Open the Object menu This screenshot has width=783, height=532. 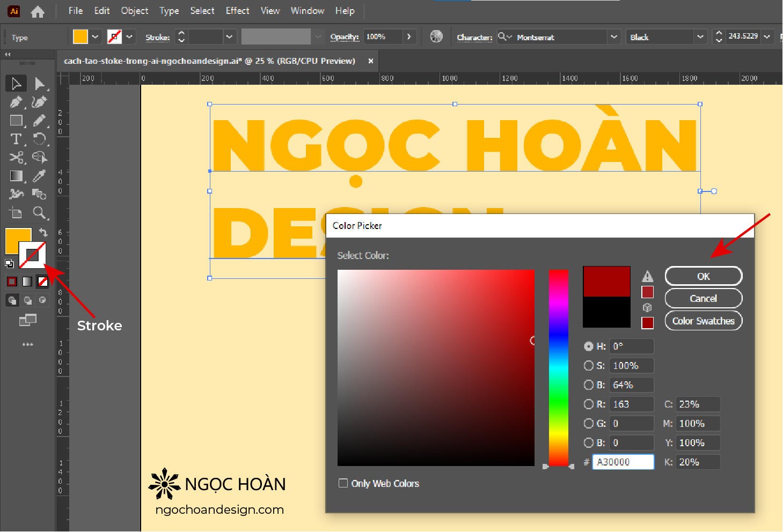click(134, 11)
